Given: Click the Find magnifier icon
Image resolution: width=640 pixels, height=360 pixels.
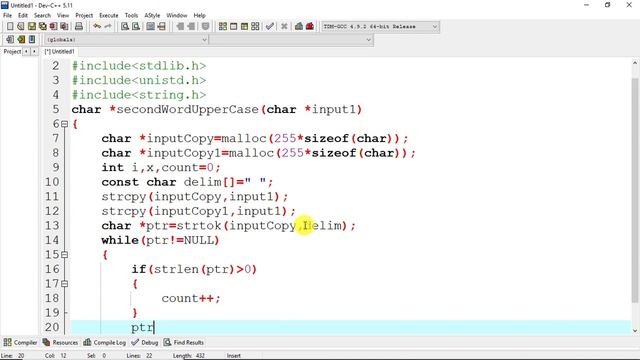Looking at the screenshot, I should point(125,27).
